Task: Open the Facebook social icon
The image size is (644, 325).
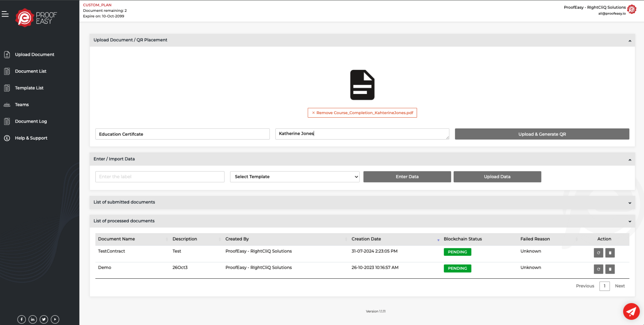Action: [x=22, y=319]
